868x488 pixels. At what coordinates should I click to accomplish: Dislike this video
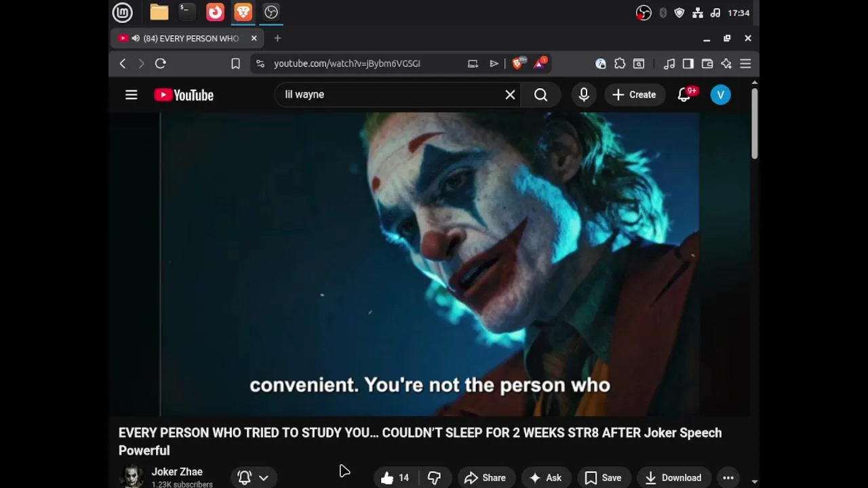coord(435,478)
